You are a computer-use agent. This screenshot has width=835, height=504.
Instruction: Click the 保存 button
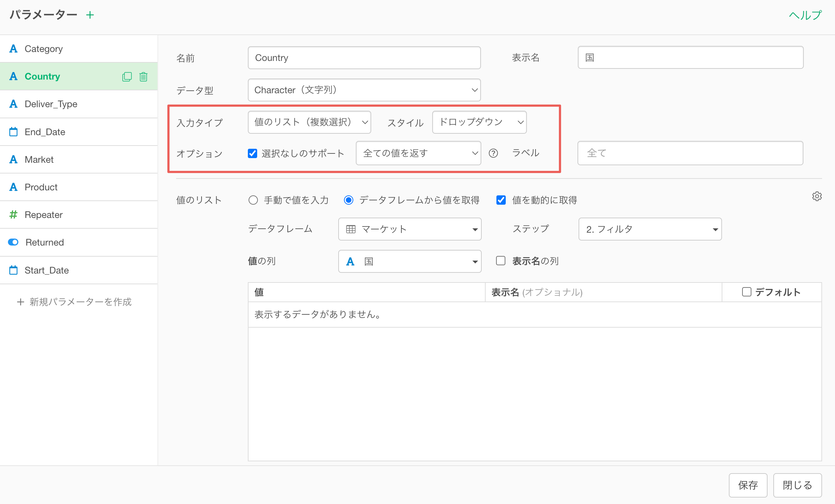tap(748, 485)
